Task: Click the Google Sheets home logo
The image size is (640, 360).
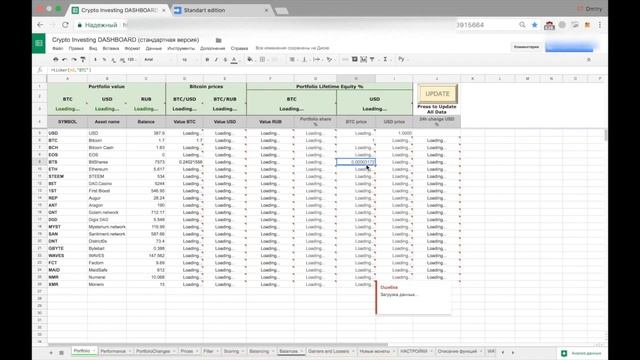Action: tap(39, 43)
